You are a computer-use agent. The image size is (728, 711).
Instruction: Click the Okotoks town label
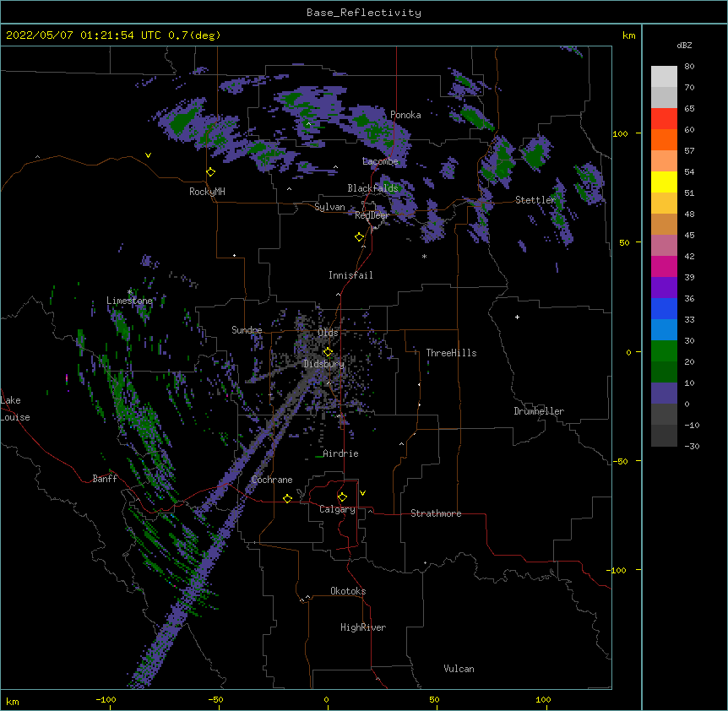click(x=348, y=591)
